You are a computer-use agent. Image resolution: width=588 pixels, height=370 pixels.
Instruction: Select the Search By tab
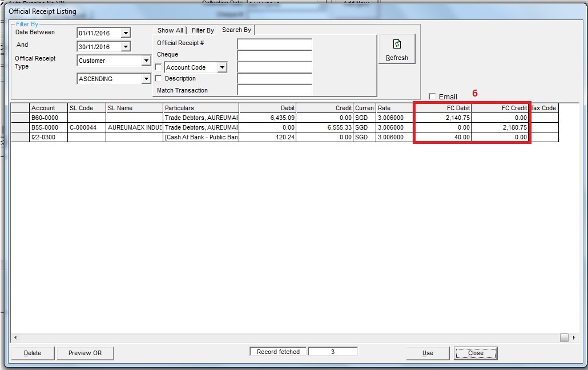[236, 30]
